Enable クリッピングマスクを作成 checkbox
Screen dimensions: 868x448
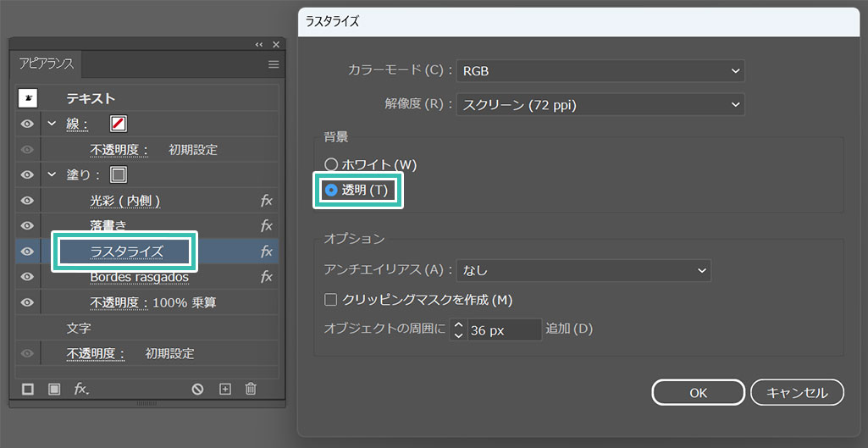(331, 300)
